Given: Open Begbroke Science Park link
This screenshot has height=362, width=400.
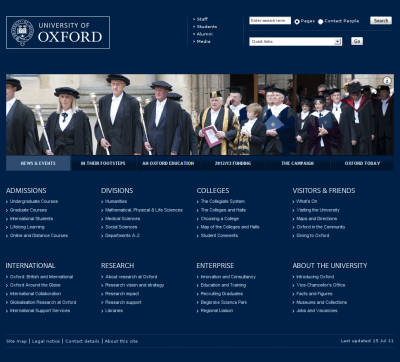Looking at the screenshot, I should 224,302.
